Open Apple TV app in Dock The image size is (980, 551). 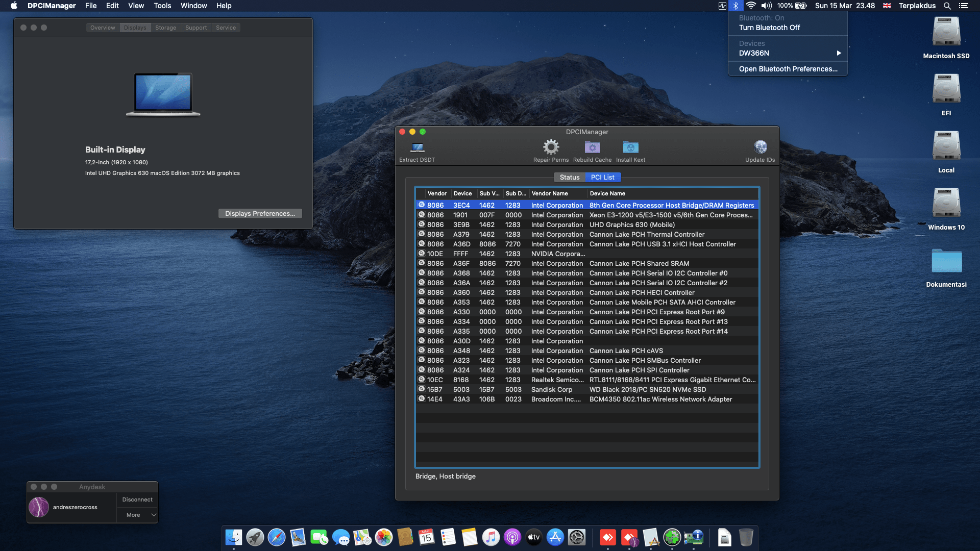(x=534, y=537)
